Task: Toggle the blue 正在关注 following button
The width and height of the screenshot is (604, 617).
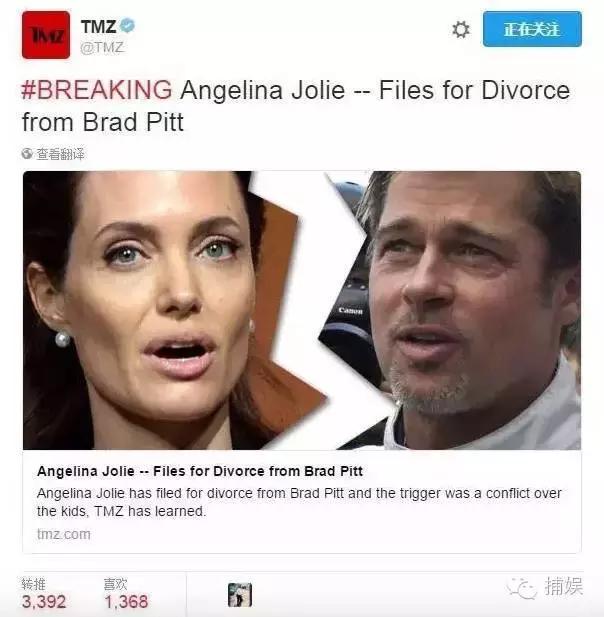Action: pos(532,29)
